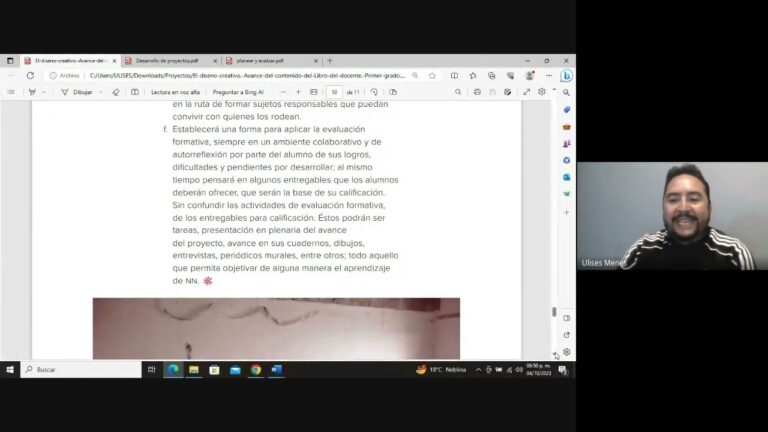The height and width of the screenshot is (432, 768).
Task: Open Task View on the taskbar
Action: click(151, 370)
